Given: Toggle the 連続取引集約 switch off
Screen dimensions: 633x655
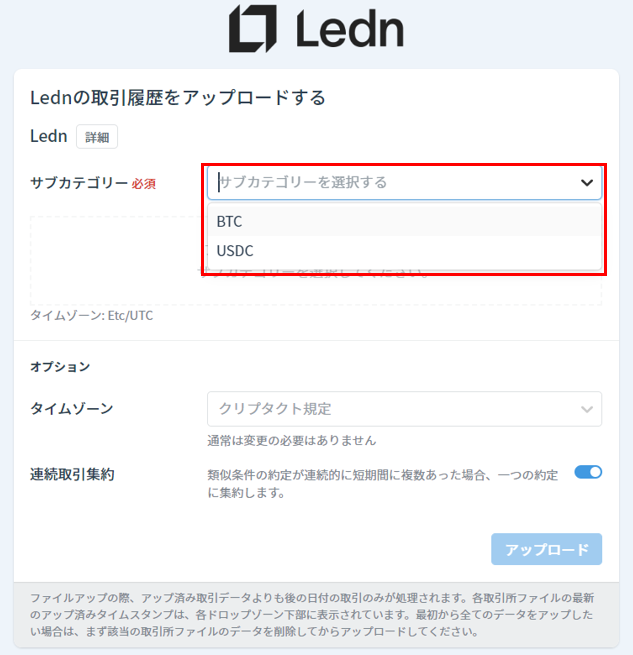Looking at the screenshot, I should (x=588, y=472).
